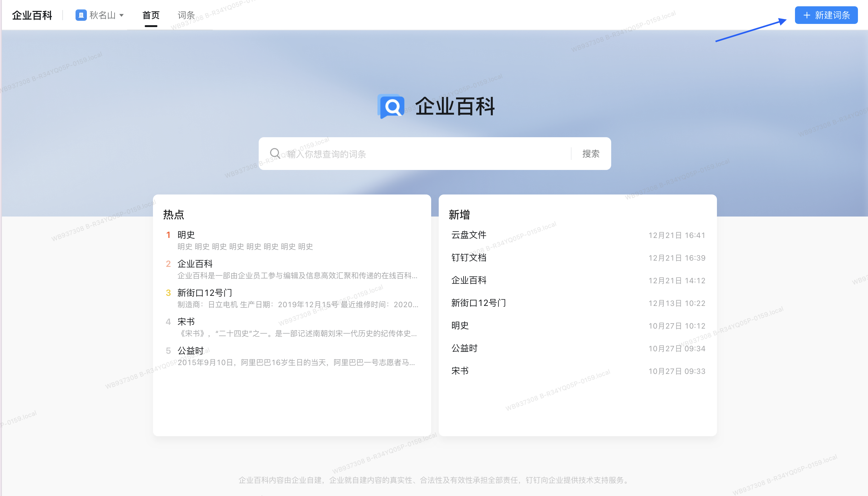Viewport: 868px width, 496px height.
Task: Click the 搜索 search button
Action: pyautogui.click(x=591, y=154)
